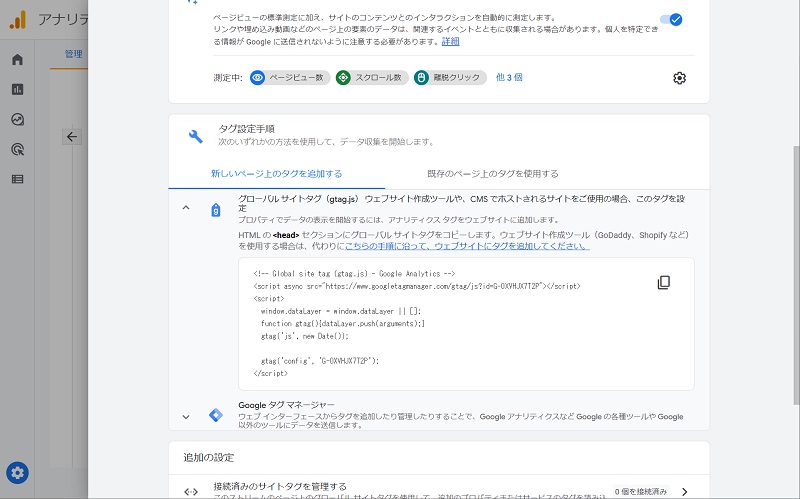Click the タグ設定手順 heading
This screenshot has width=800, height=499.
click(246, 129)
